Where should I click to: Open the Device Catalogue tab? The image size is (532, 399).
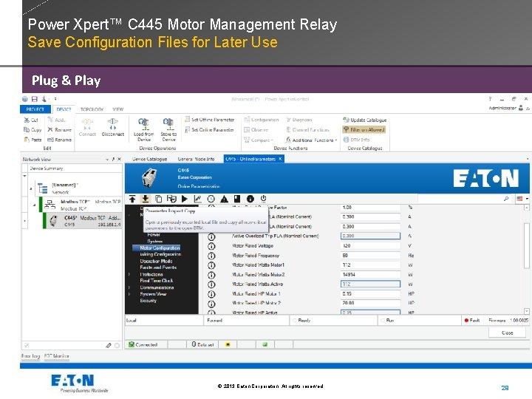pyautogui.click(x=149, y=159)
